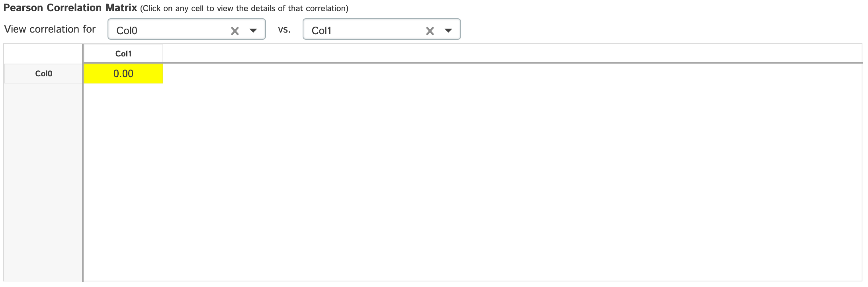Expand the Col1 dropdown arrow
Screen dimensions: 868x287
click(x=448, y=31)
